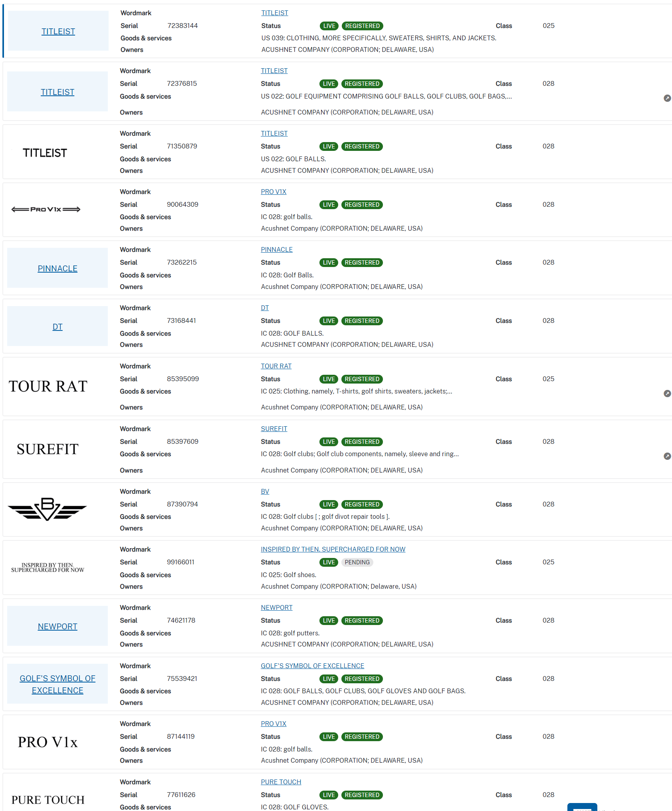Open the INSPIRED BY THEN mark image
The image size is (672, 811).
(x=48, y=568)
